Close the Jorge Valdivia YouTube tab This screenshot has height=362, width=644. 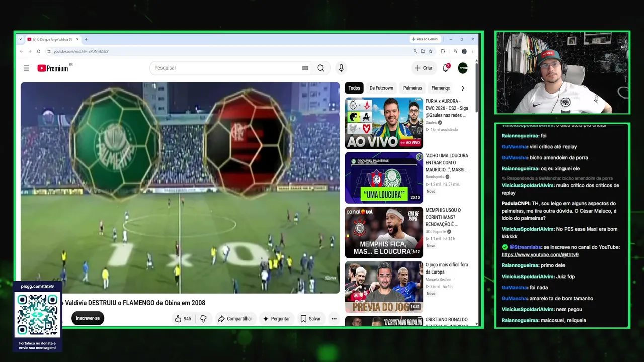click(x=77, y=39)
